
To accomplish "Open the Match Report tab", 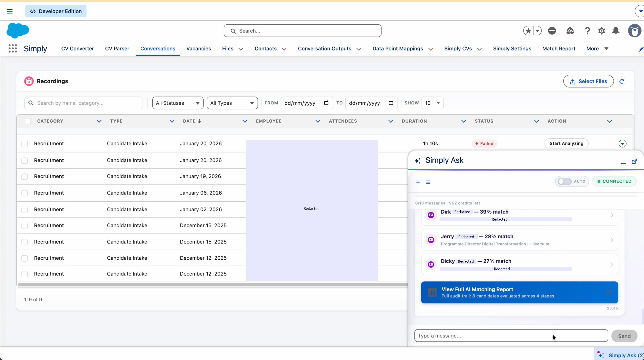I will coord(558,48).
